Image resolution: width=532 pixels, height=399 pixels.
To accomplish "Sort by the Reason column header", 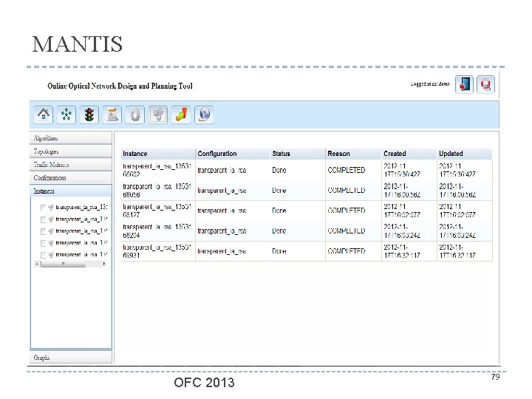I will [353, 154].
